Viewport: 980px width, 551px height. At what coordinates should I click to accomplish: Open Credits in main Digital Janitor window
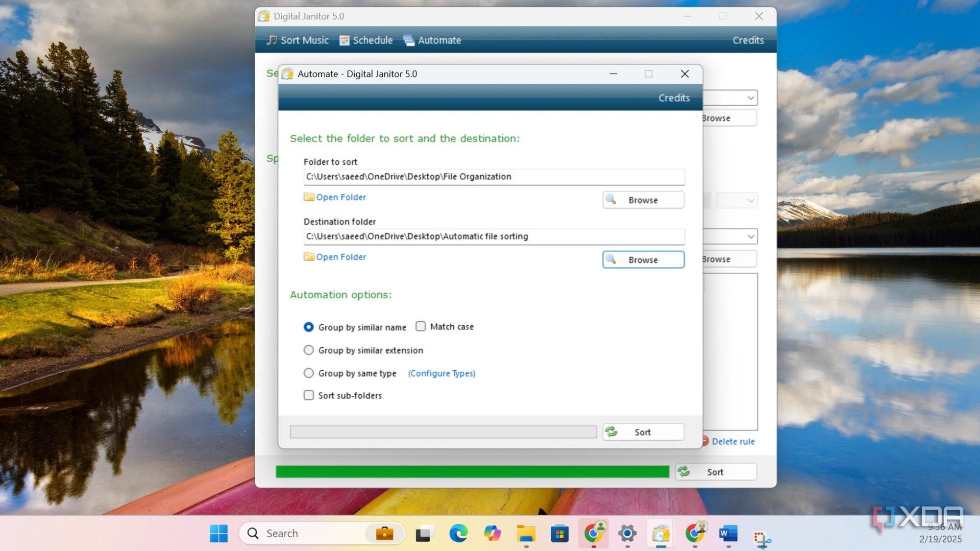pos(748,40)
